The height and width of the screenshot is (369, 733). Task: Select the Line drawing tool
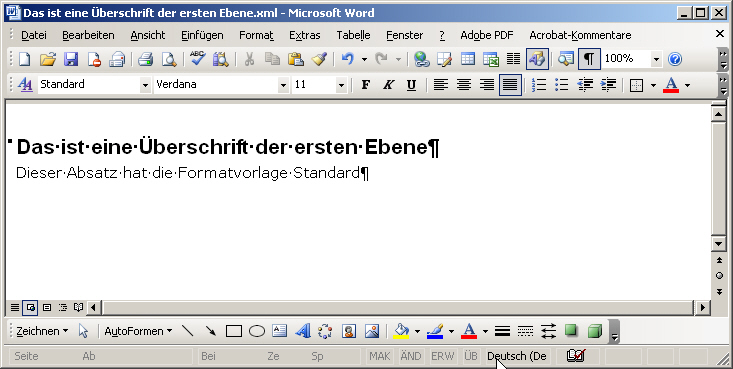coord(187,331)
